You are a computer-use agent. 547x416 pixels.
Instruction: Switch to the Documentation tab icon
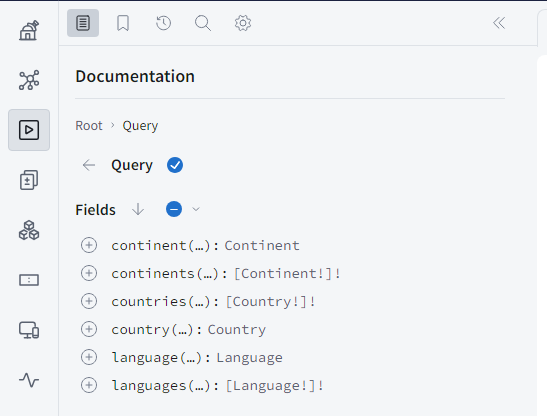(x=83, y=23)
